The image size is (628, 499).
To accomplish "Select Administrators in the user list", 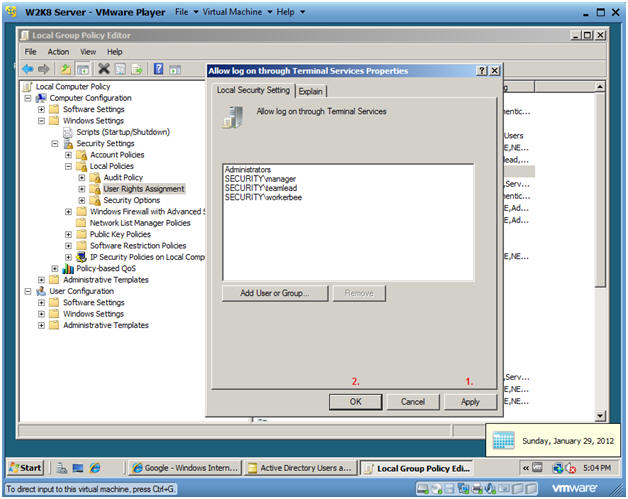I will 248,170.
